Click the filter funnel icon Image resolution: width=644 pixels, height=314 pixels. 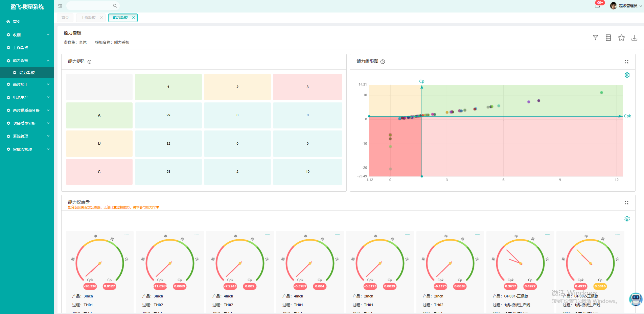click(x=595, y=38)
